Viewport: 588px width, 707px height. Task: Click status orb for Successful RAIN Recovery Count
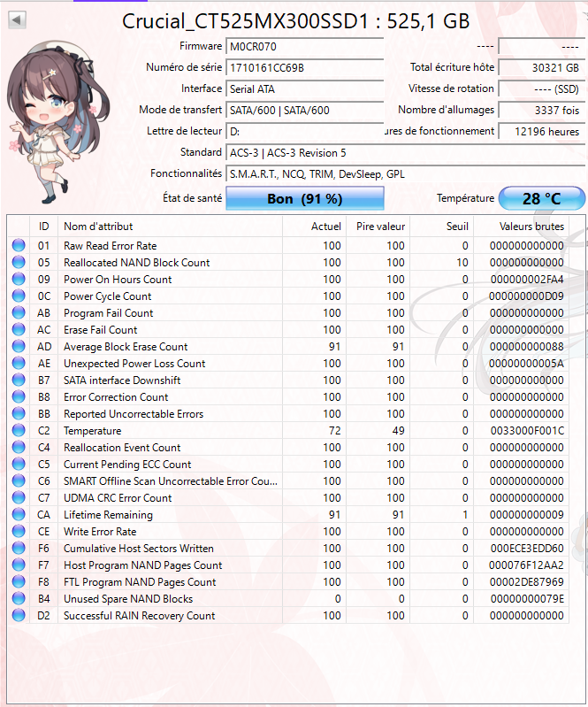19,616
